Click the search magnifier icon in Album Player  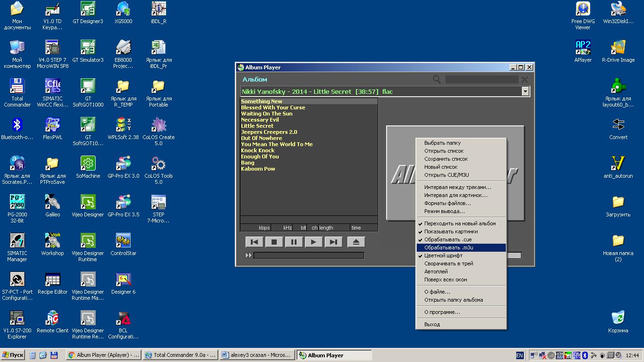(x=437, y=80)
